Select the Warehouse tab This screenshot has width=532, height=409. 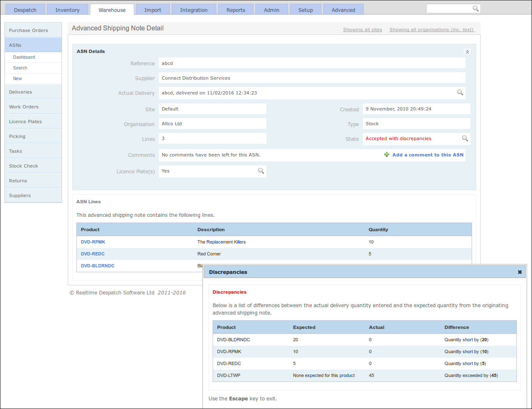112,10
